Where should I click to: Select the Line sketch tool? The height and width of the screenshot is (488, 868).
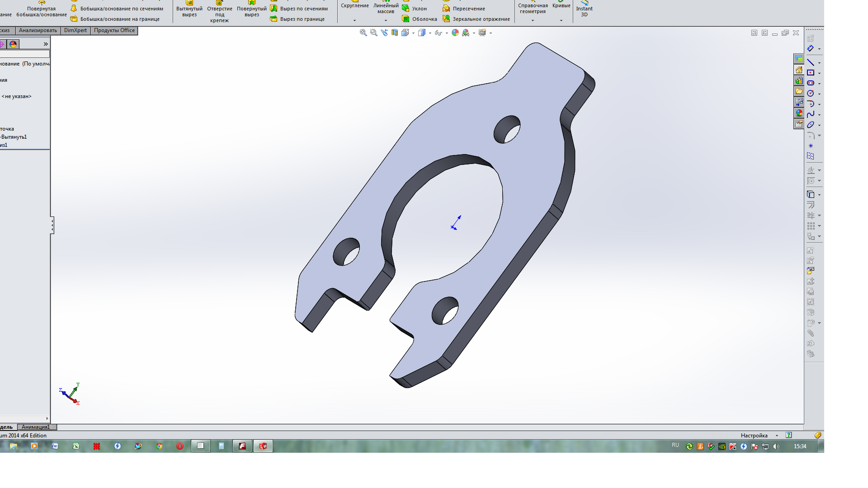(x=811, y=62)
